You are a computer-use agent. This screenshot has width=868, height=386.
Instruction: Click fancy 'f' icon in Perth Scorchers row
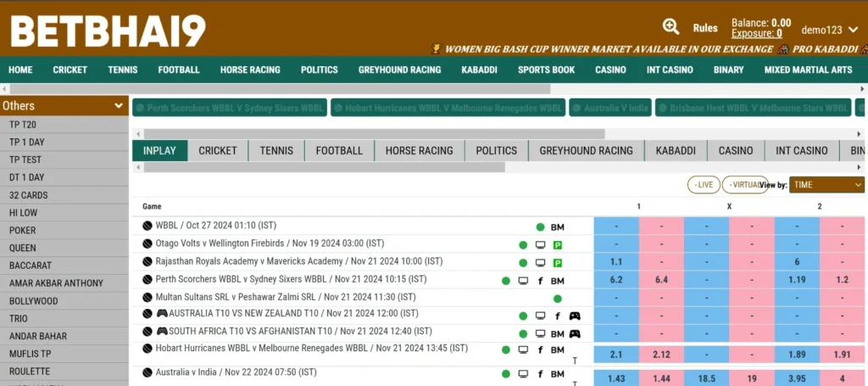tap(540, 281)
